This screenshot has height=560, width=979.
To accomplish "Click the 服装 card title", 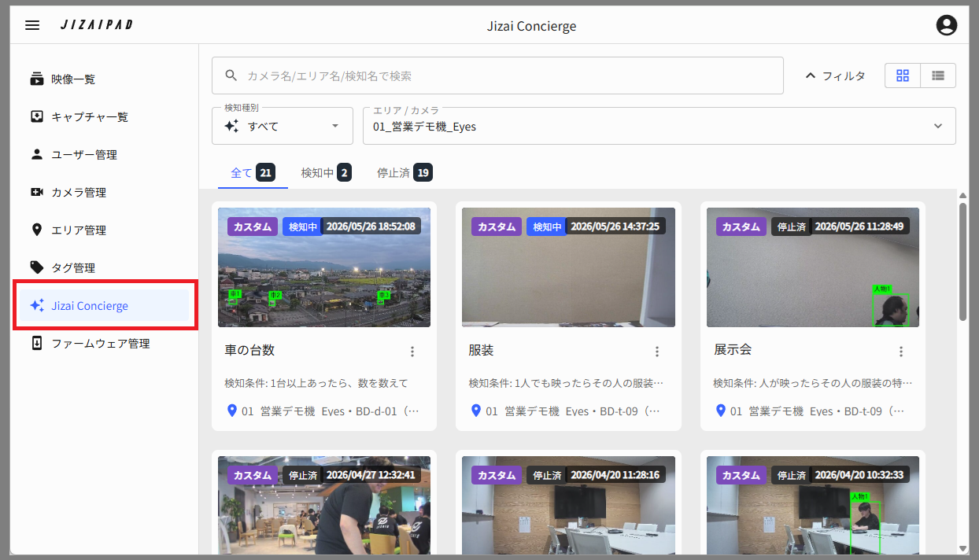I will [481, 350].
